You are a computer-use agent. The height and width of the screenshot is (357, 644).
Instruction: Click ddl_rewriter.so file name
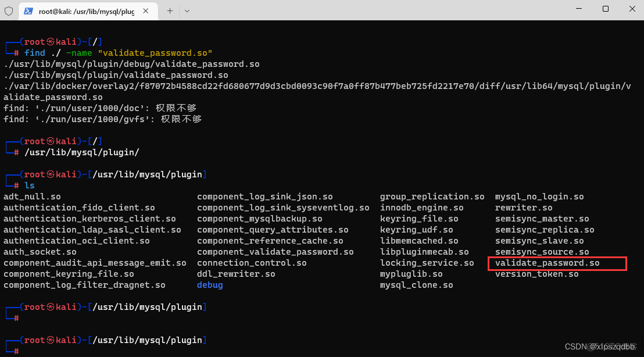pos(236,274)
